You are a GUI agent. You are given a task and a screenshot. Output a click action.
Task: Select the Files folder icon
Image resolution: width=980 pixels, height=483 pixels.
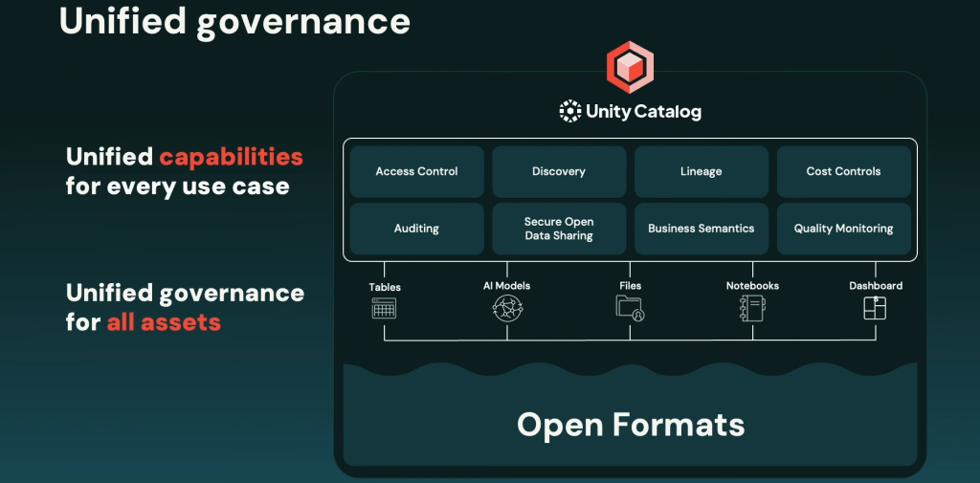click(630, 308)
